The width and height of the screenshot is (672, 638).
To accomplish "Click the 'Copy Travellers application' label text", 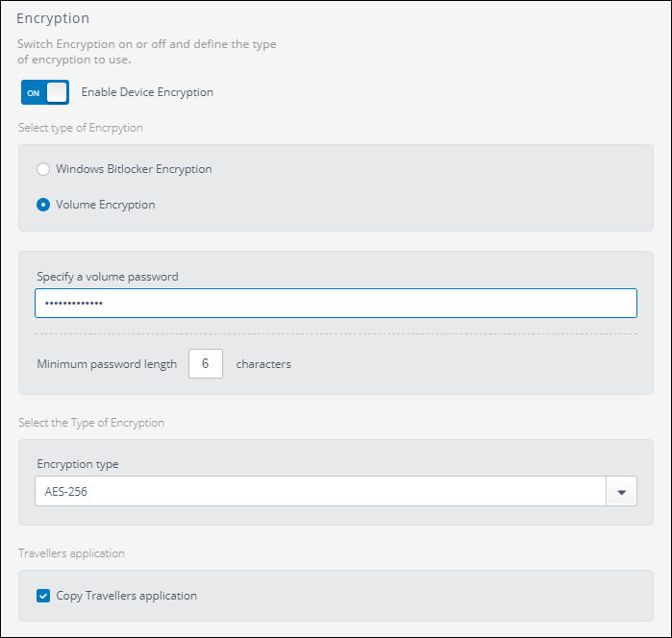I will tap(126, 596).
